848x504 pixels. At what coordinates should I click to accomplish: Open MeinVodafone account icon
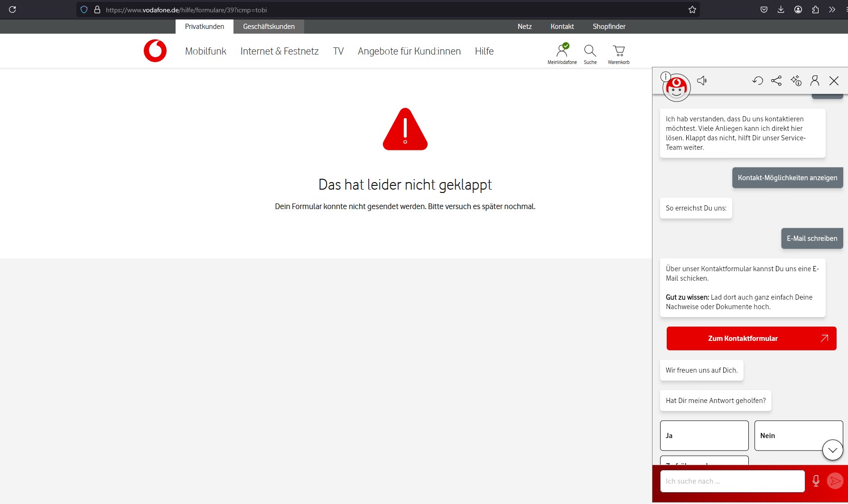(x=562, y=54)
